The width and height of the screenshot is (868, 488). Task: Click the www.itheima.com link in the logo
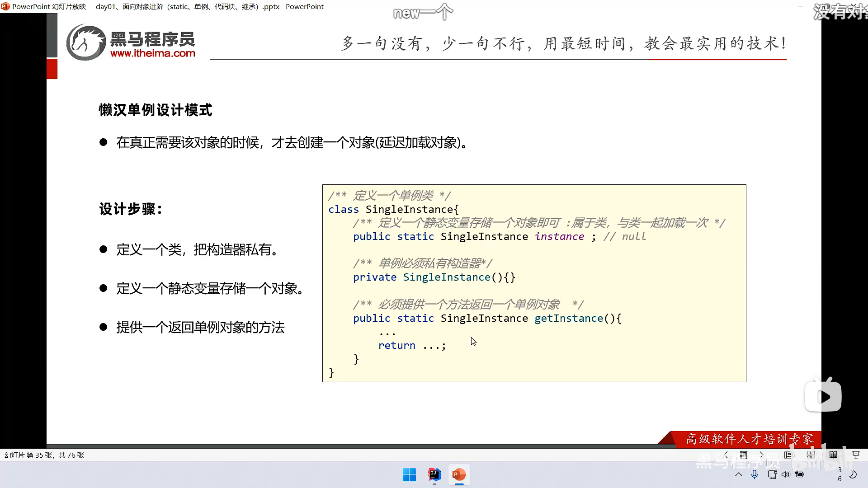[152, 53]
